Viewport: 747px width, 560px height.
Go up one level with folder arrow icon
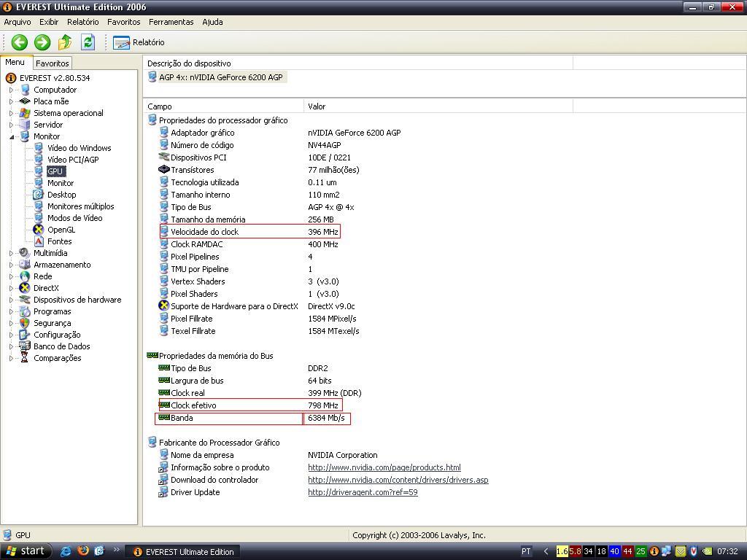click(x=65, y=42)
